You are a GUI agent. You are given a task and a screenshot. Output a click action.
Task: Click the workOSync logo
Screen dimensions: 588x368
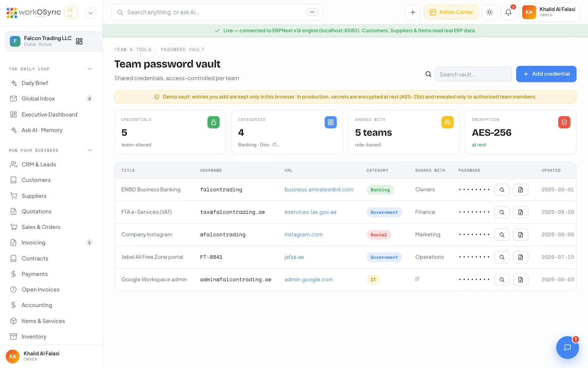[33, 13]
